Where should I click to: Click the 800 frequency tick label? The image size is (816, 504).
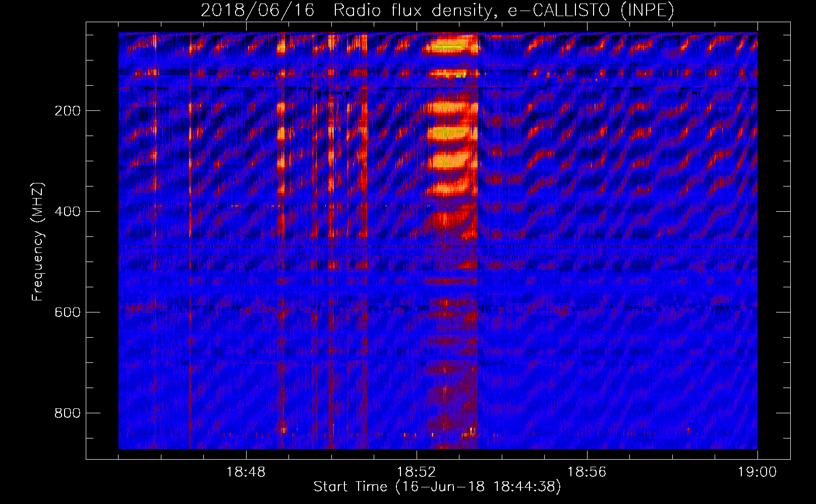(x=68, y=413)
